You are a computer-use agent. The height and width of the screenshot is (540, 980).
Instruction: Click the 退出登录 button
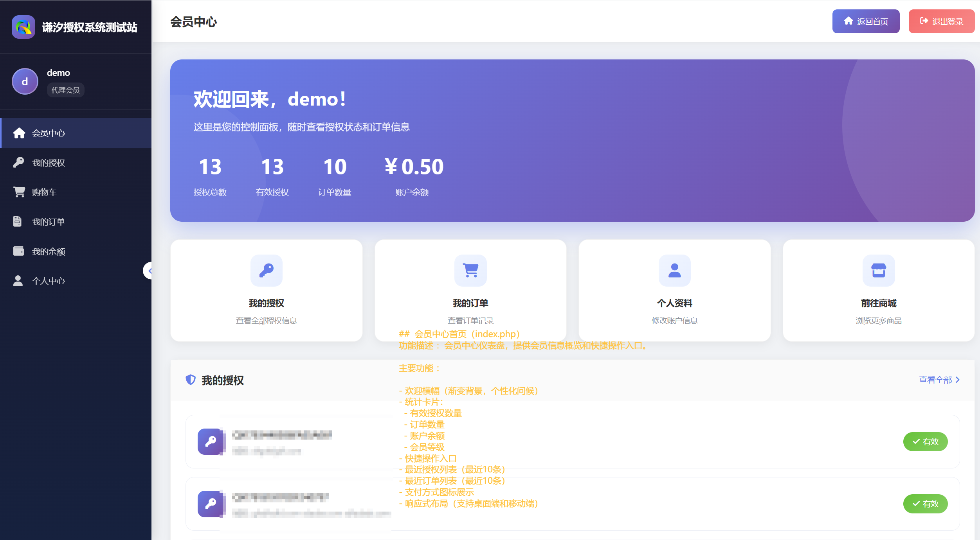(x=941, y=22)
